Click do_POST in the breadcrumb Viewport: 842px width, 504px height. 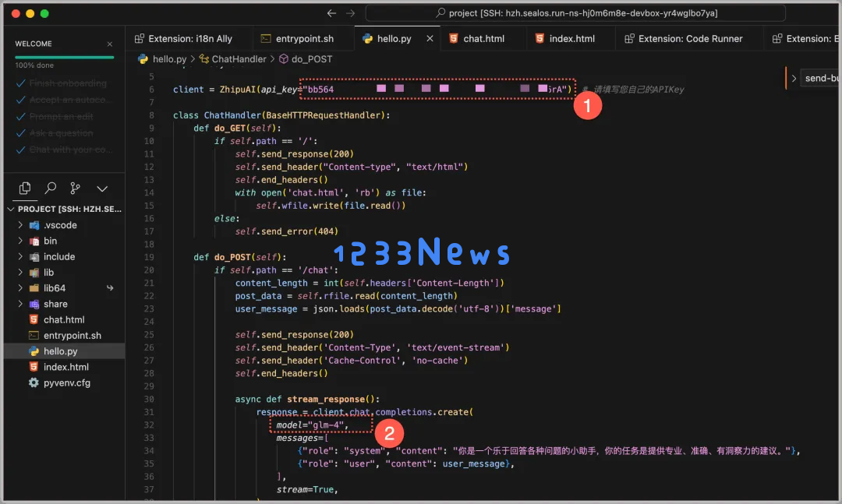tap(311, 59)
